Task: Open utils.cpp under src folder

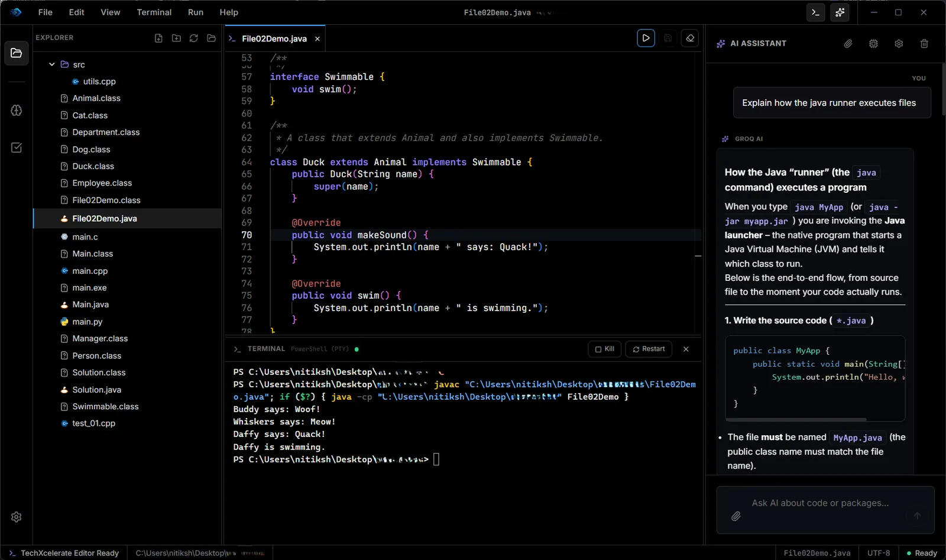Action: point(99,82)
